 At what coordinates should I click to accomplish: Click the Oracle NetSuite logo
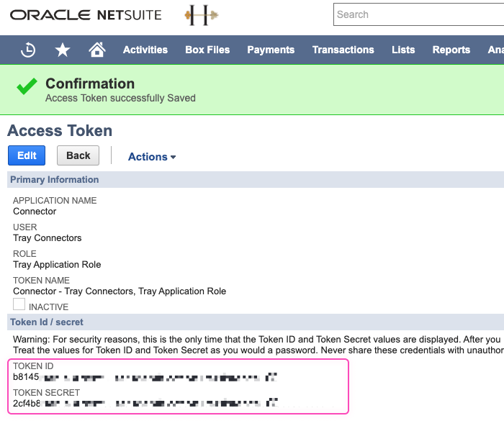86,14
